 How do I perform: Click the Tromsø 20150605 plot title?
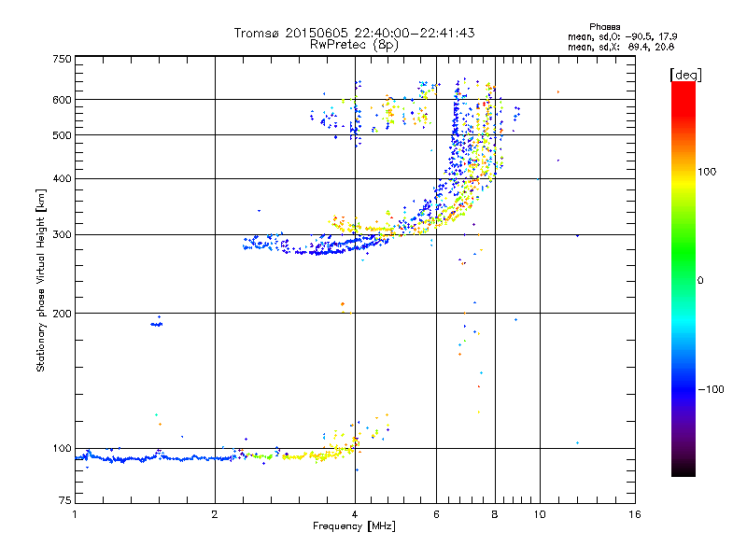coord(354,33)
